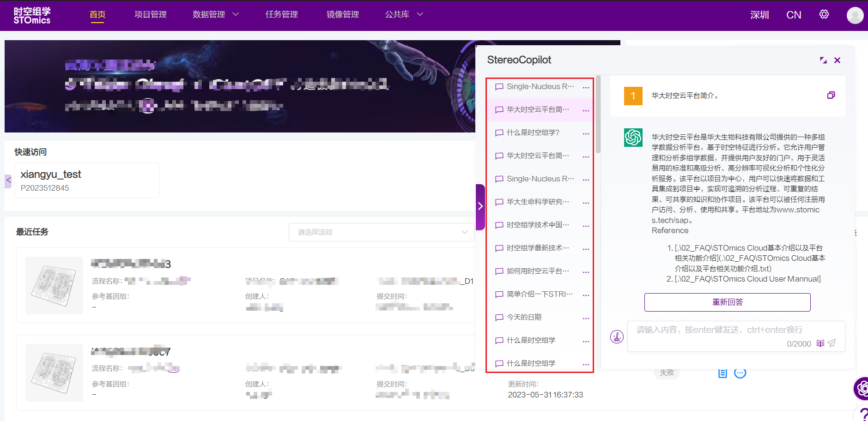Open the blue task log document icon
Screen dimensions: 868x421
point(722,373)
